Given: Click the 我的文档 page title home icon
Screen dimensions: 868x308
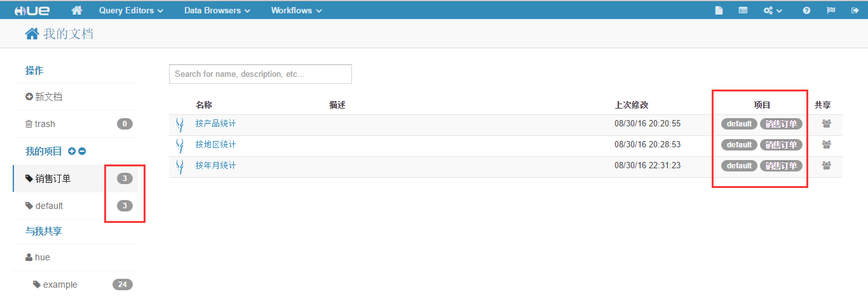Looking at the screenshot, I should click(32, 34).
